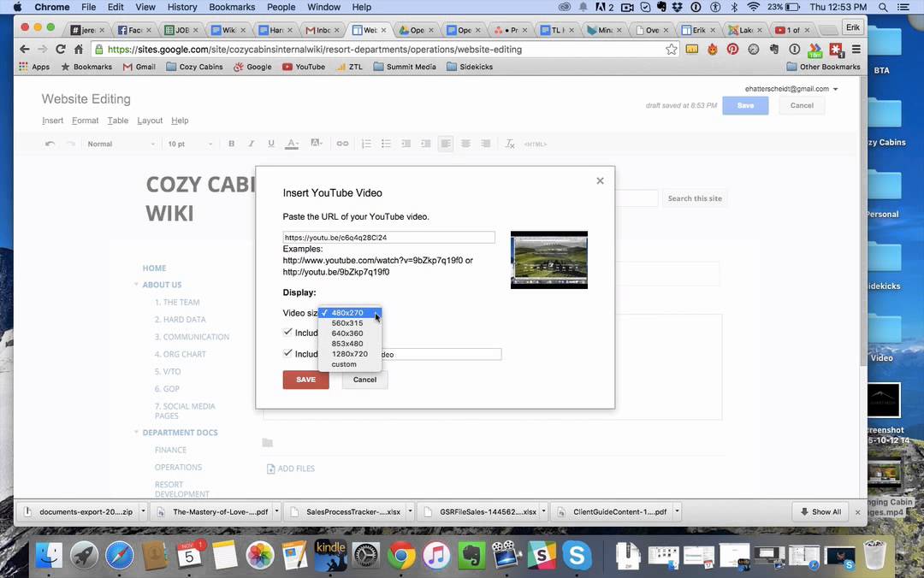The image size is (924, 578).
Task: Open the Pinterest extension icon
Action: click(732, 50)
